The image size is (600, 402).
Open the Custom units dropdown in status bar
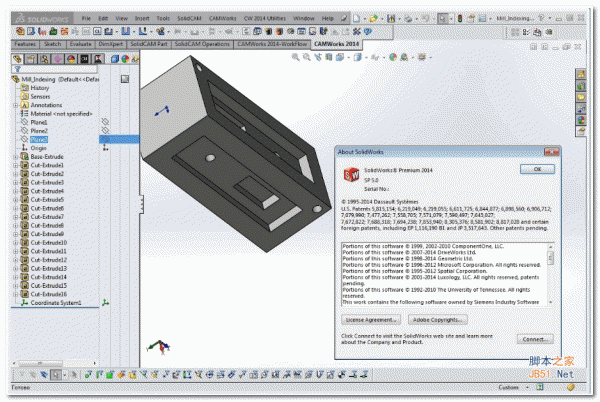point(527,387)
